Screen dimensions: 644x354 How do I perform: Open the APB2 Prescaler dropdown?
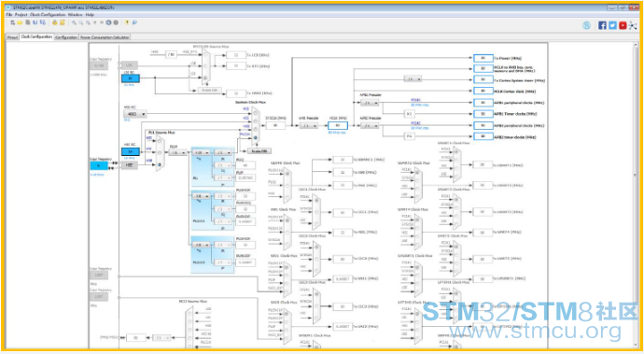pos(370,126)
